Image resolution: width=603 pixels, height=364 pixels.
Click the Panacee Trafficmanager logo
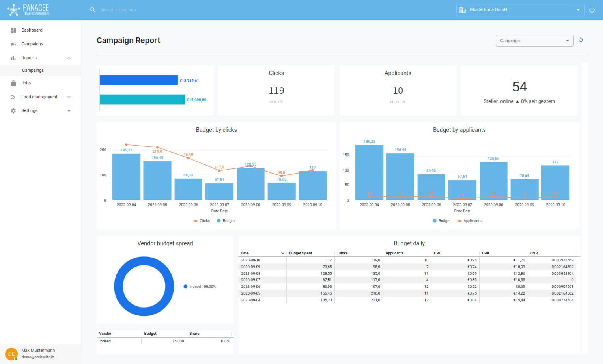[28, 10]
